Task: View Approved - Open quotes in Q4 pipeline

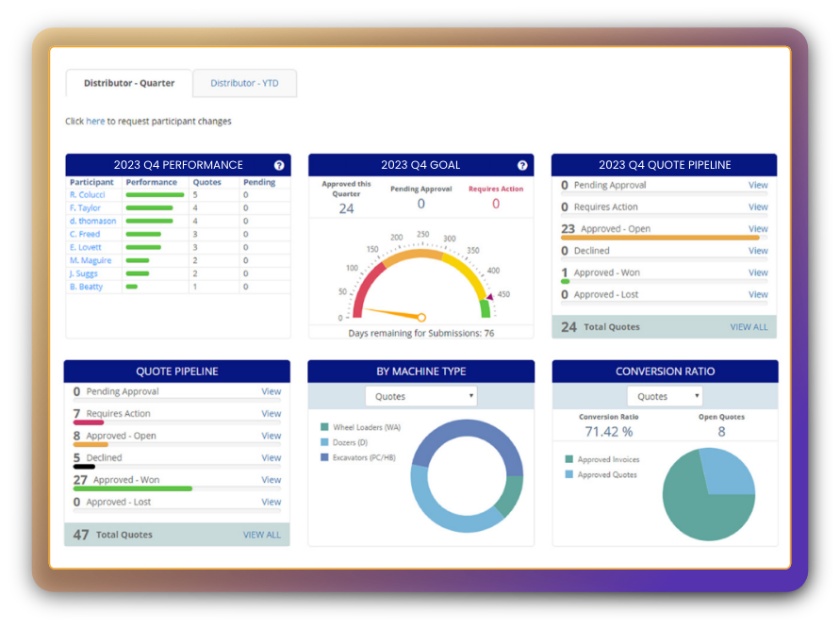Action: click(x=758, y=229)
